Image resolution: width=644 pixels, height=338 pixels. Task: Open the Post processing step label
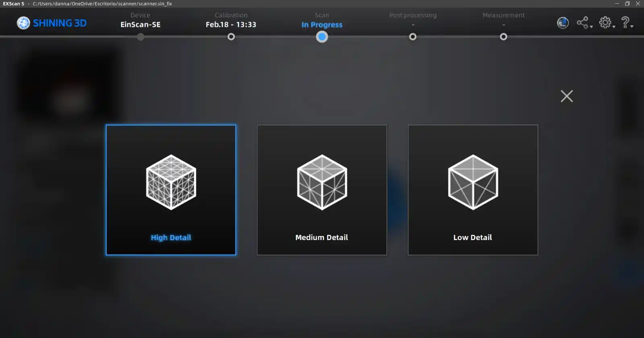[x=413, y=15]
